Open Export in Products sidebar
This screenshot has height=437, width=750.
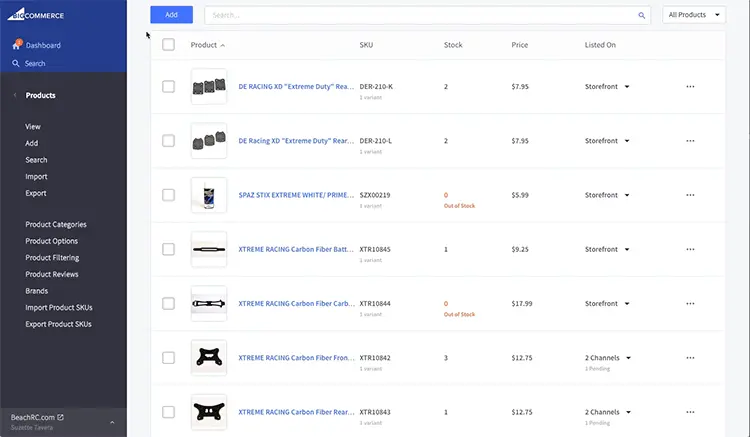point(36,193)
